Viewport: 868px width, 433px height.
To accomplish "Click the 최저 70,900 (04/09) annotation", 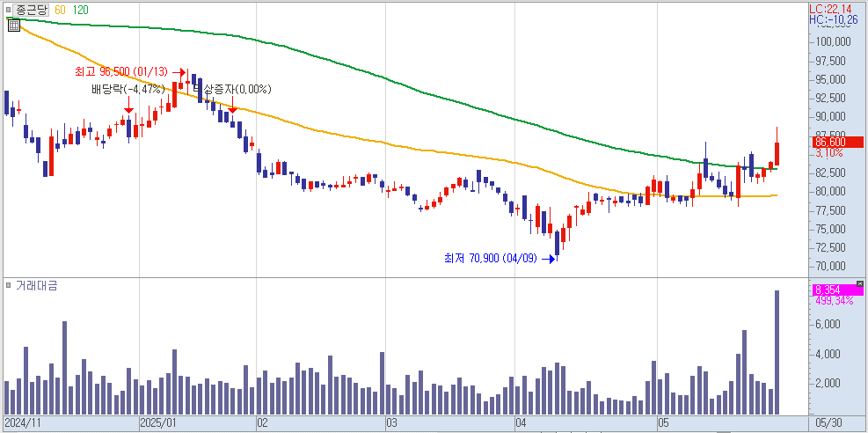I will click(491, 258).
